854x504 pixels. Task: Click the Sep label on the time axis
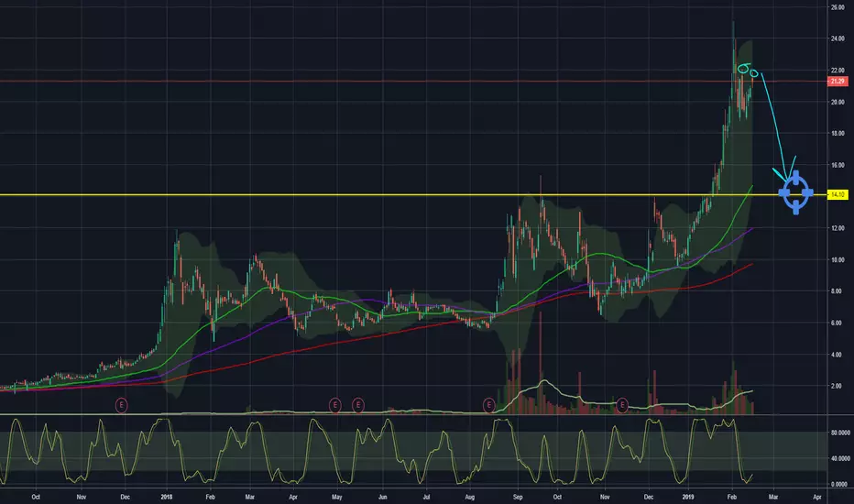(x=518, y=497)
